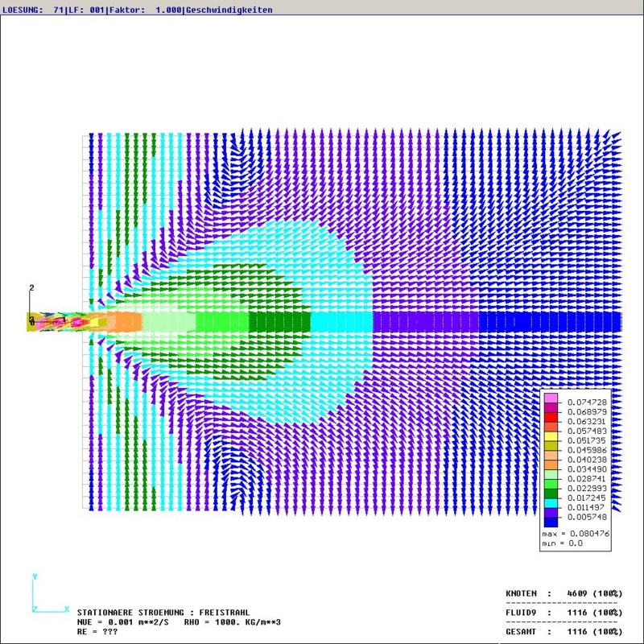Click the LOESUNG: 71 header text
Screen dimensions: 644x644
(x=32, y=10)
